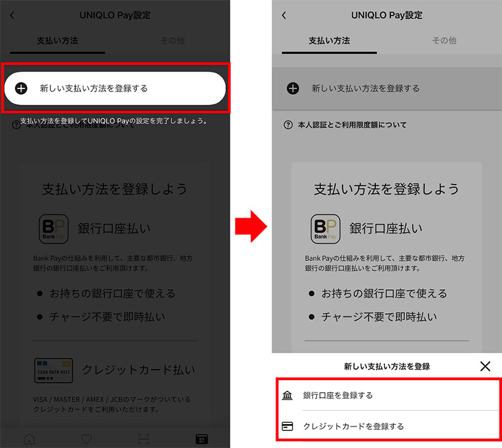Tap the back chevron on the left screen

12,15
